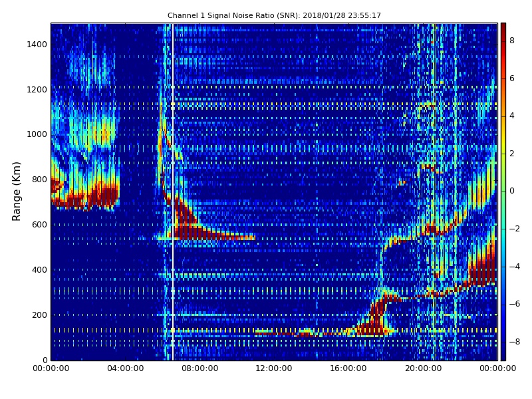Click the 20:00:00 time tick label
The height and width of the screenshot is (399, 532).
[x=423, y=368]
